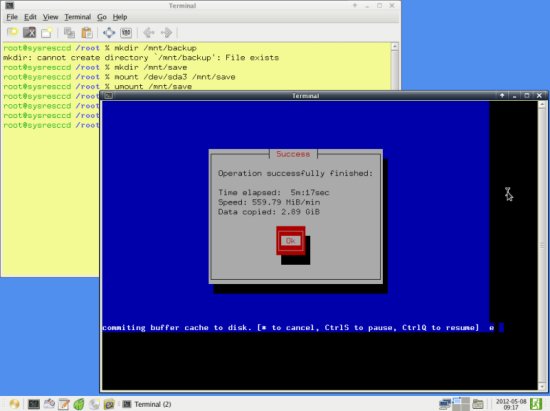Click the network monitor tray icon

445,404
